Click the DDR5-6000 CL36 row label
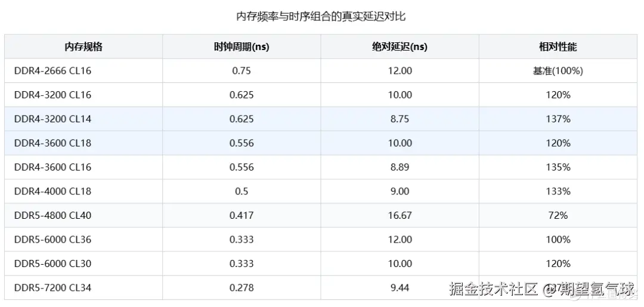The image size is (644, 307). (x=52, y=240)
